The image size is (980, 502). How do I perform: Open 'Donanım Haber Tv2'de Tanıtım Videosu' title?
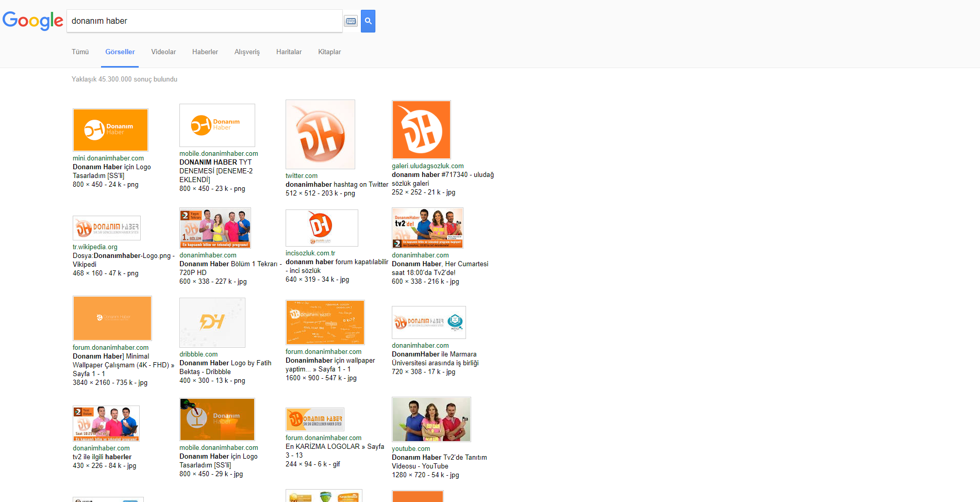pyautogui.click(x=439, y=462)
